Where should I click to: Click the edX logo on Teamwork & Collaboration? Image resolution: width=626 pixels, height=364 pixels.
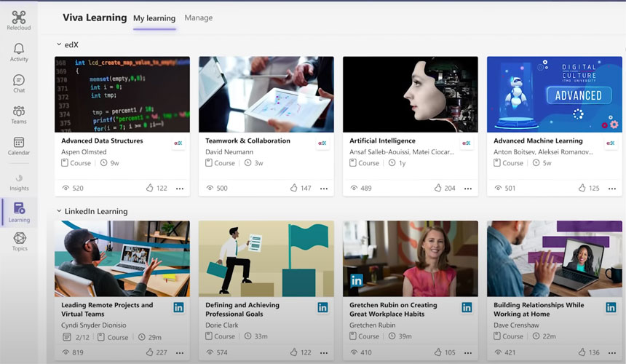[x=322, y=143]
